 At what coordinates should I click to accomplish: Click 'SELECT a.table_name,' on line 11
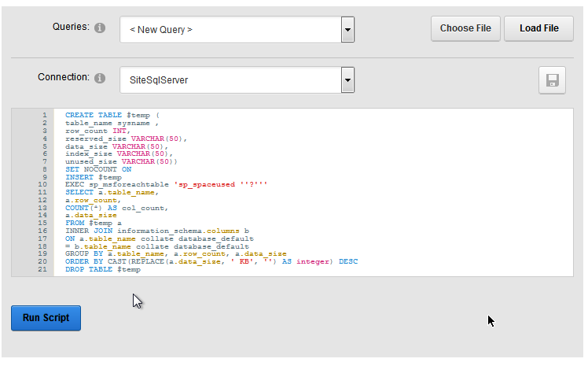[112, 193]
